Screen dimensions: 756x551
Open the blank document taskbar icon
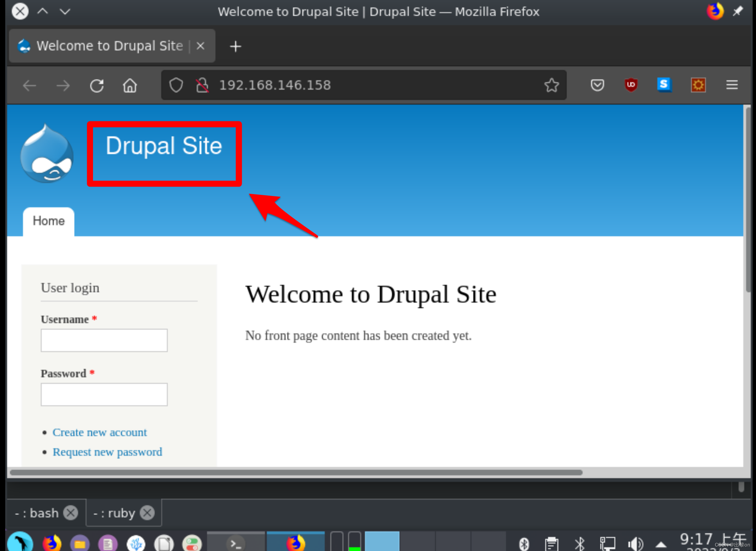[164, 543]
